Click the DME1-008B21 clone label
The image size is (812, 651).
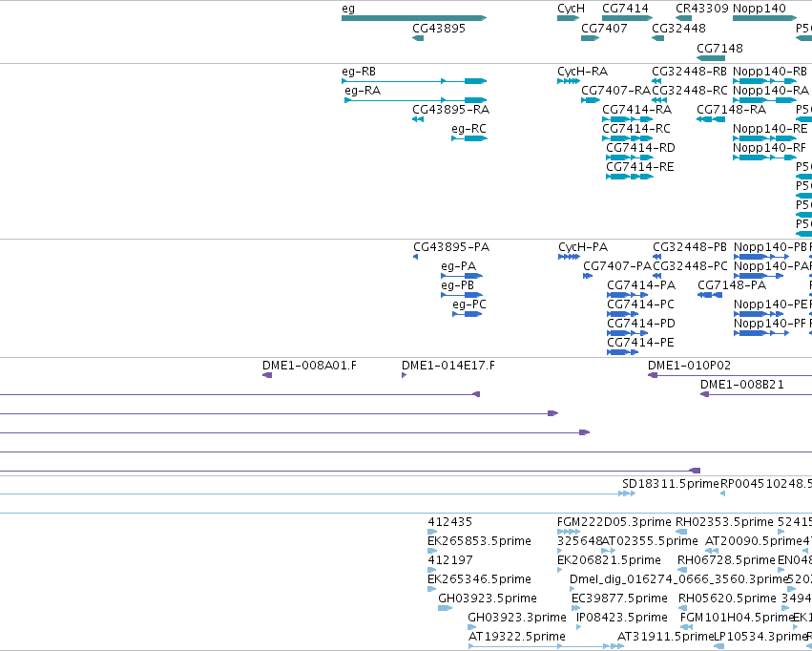742,385
